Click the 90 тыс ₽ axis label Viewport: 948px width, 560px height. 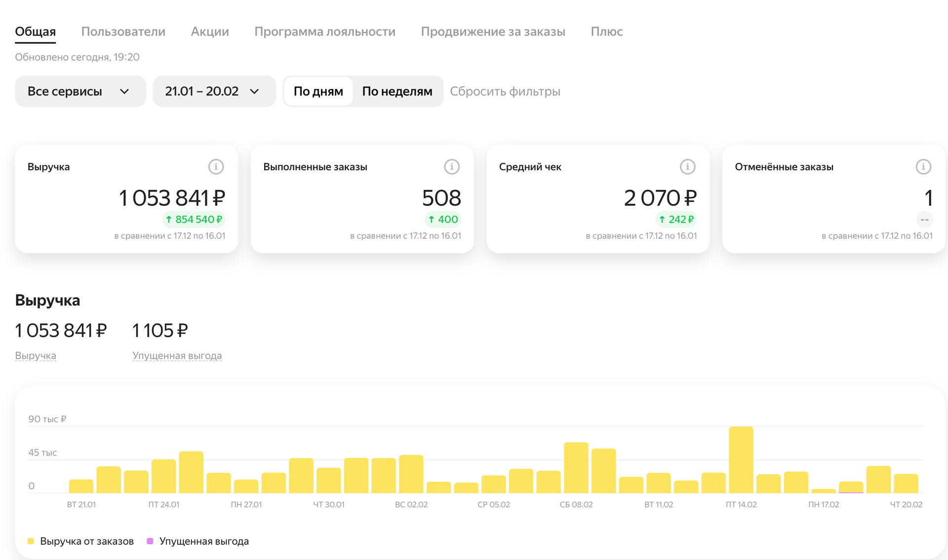(47, 419)
